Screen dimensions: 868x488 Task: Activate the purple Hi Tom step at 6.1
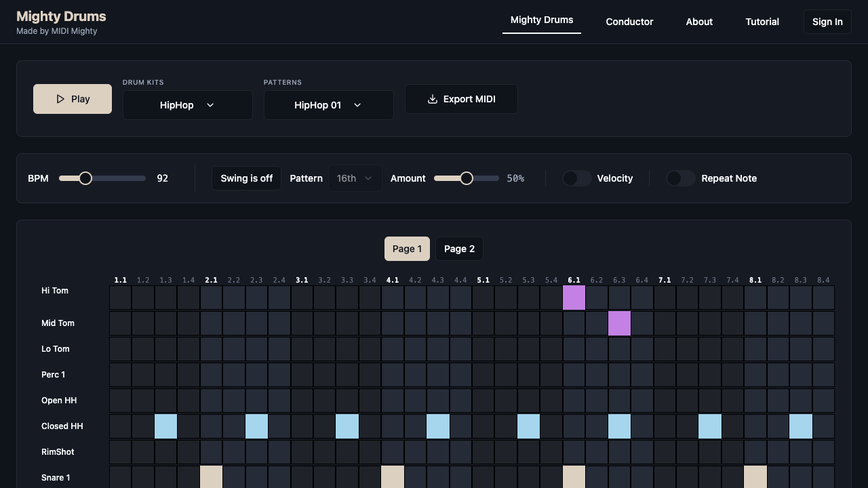click(x=574, y=298)
